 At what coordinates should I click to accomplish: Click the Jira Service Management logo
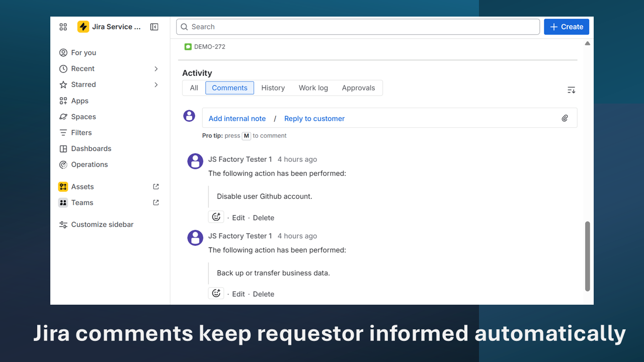(84, 27)
